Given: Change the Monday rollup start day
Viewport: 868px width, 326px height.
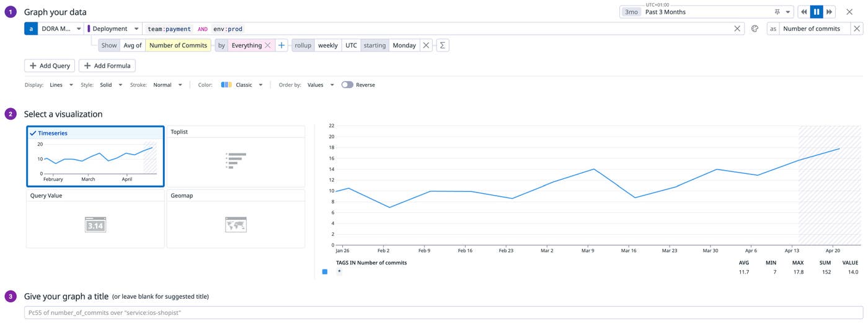Looking at the screenshot, I should [404, 45].
